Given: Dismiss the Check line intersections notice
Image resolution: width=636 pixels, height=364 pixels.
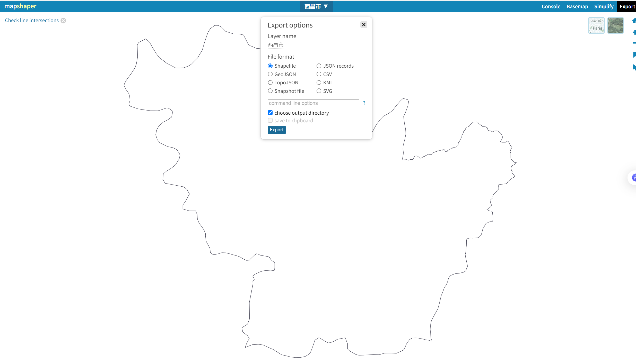Looking at the screenshot, I should coord(63,21).
